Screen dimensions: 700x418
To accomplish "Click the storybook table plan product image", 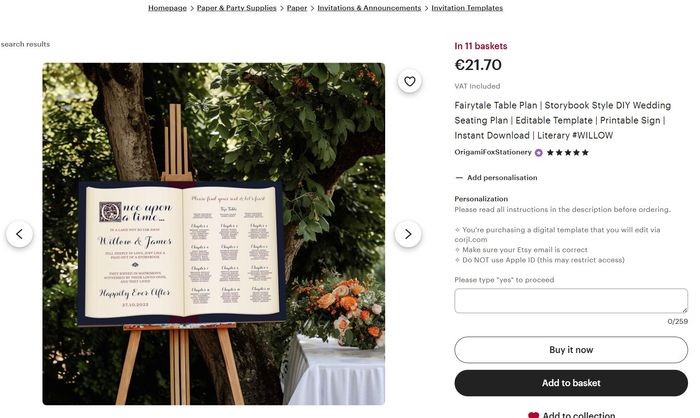I will pyautogui.click(x=213, y=250).
